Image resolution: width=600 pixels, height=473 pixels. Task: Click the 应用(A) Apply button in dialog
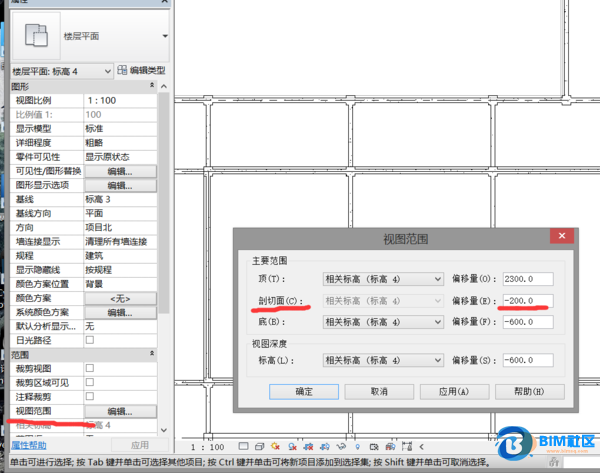coord(452,392)
